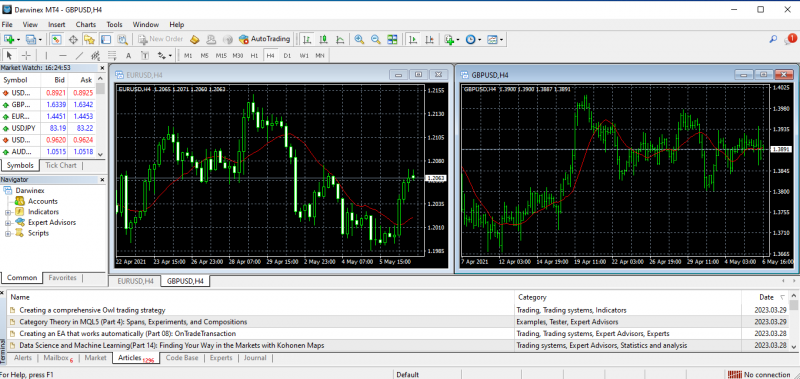Switch timeframe to D1
This screenshot has width=800, height=379.
(287, 55)
